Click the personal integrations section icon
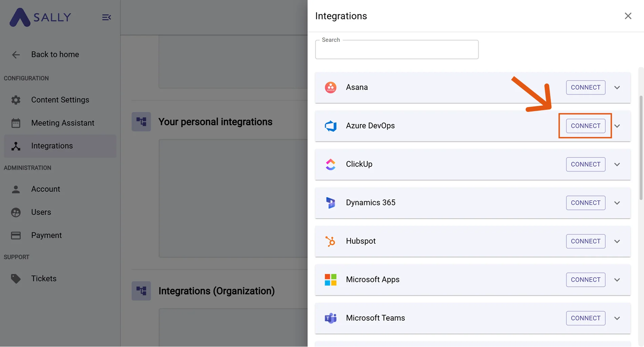Viewport: 644px width, 347px height. (141, 122)
